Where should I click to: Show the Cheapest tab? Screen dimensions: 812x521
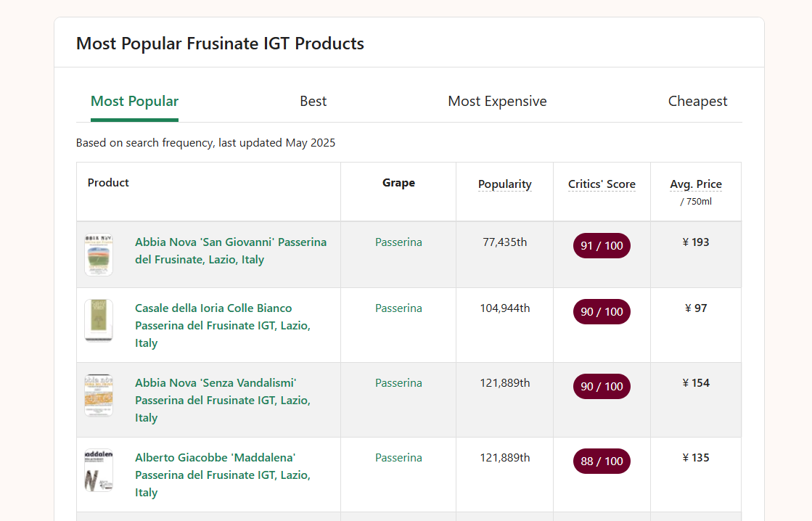click(x=697, y=102)
